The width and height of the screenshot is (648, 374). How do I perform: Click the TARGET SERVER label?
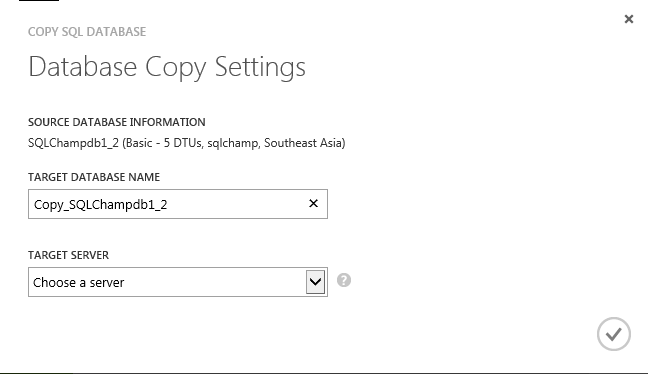coord(69,255)
